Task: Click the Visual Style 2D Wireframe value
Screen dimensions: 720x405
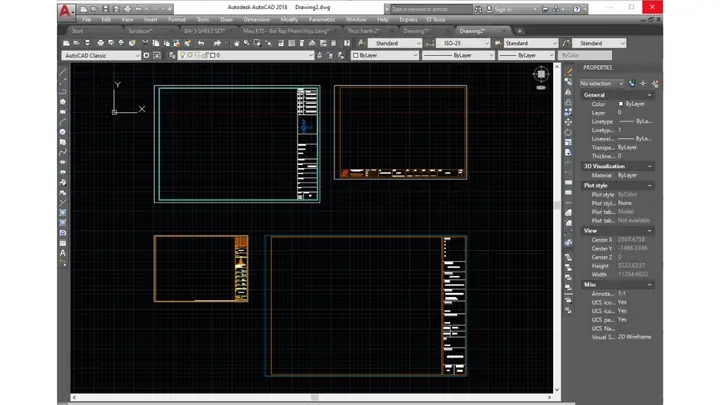Action: pos(635,337)
